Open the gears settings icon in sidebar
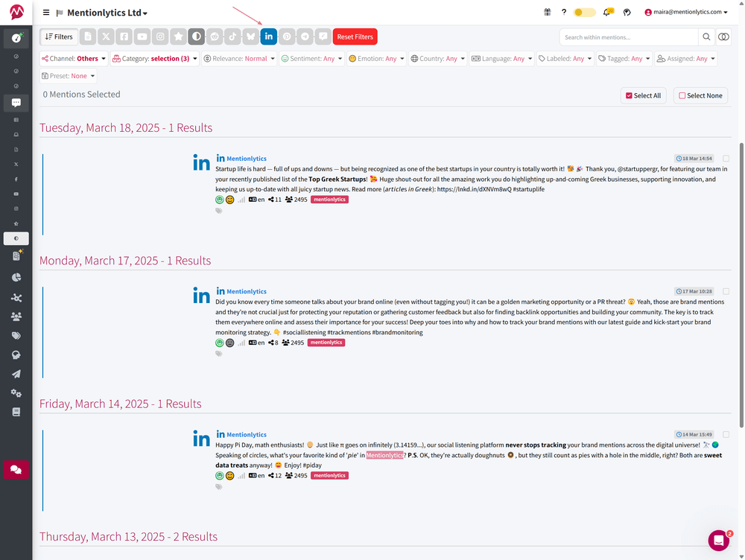Viewport: 745px width, 560px height. coord(16,392)
